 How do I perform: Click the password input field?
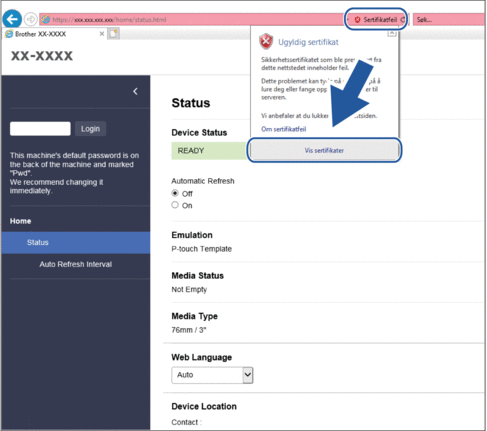tap(40, 129)
